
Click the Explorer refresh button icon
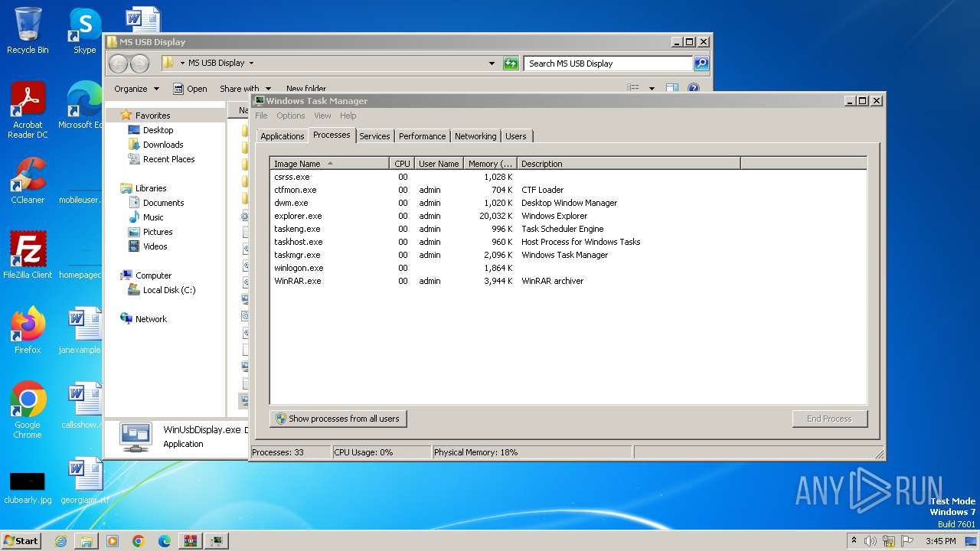pos(511,64)
